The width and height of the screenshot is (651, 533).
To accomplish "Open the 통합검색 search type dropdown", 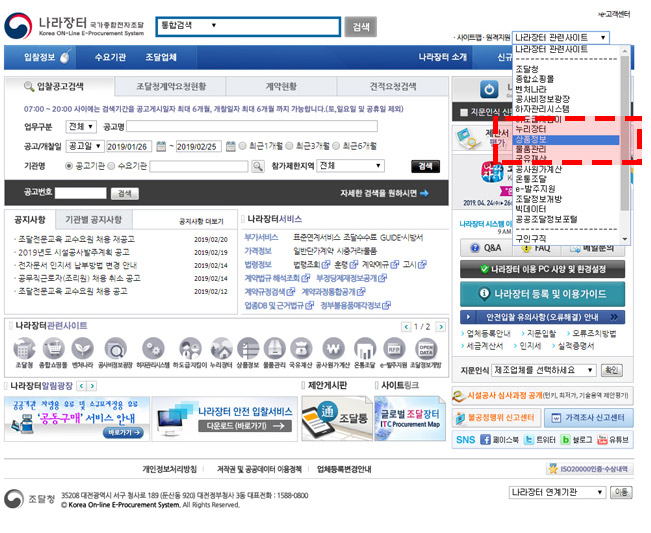I will pyautogui.click(x=189, y=25).
